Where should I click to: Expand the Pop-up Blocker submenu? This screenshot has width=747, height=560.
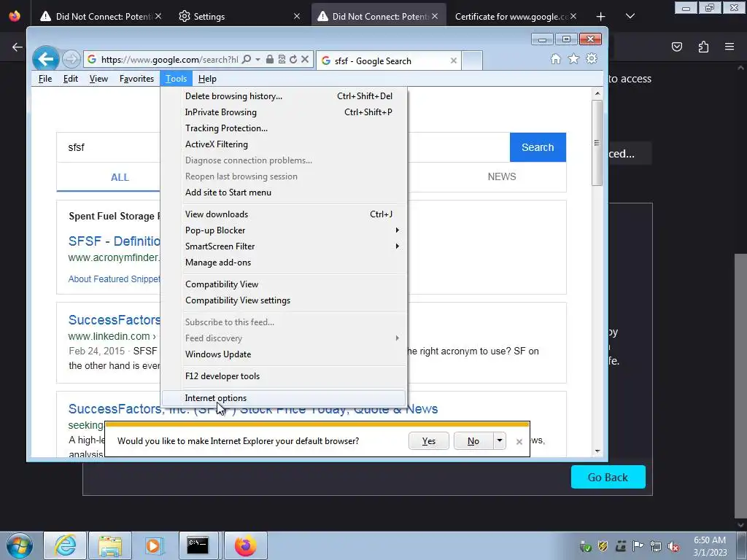click(x=284, y=230)
